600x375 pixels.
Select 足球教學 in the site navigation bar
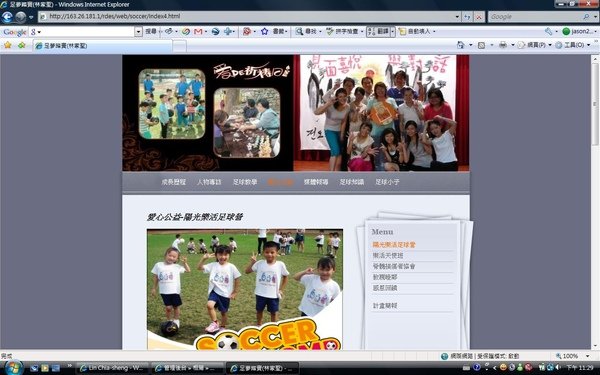click(x=245, y=182)
